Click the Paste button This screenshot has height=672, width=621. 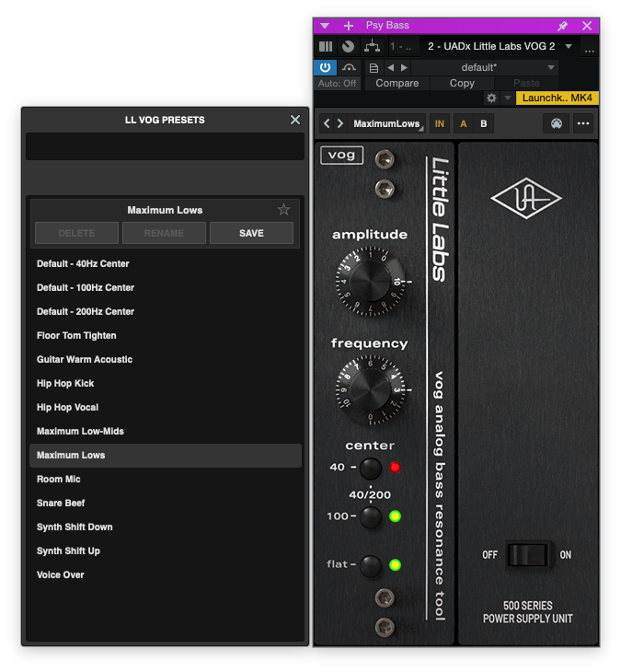(x=526, y=83)
